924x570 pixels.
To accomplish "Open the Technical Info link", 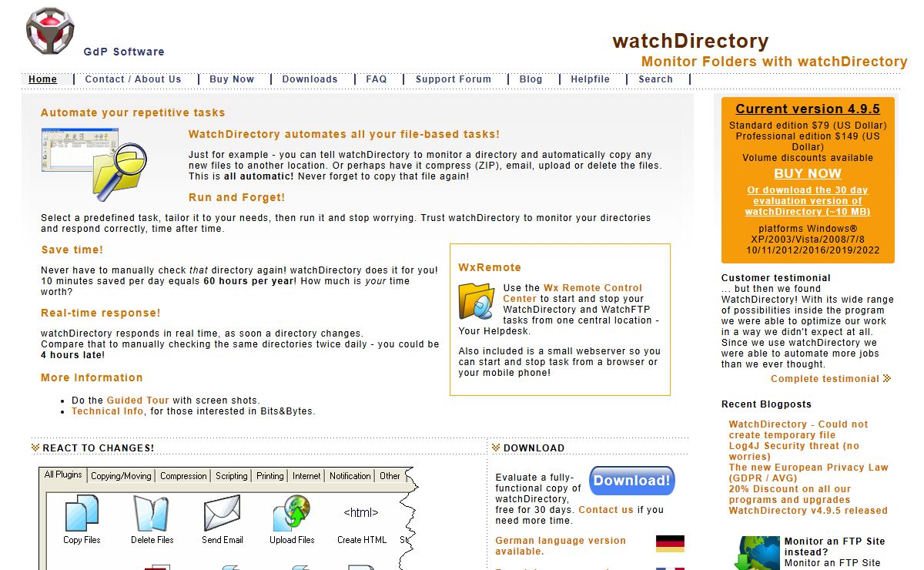I will (x=107, y=411).
